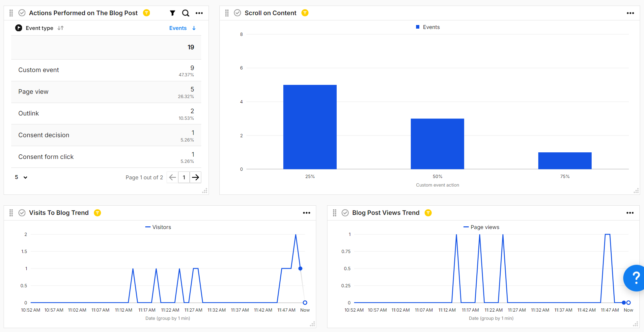Viewport: 644px width, 332px height.
Task: Click yellow filter badge beside Blog Post Views Trend
Action: pos(428,213)
